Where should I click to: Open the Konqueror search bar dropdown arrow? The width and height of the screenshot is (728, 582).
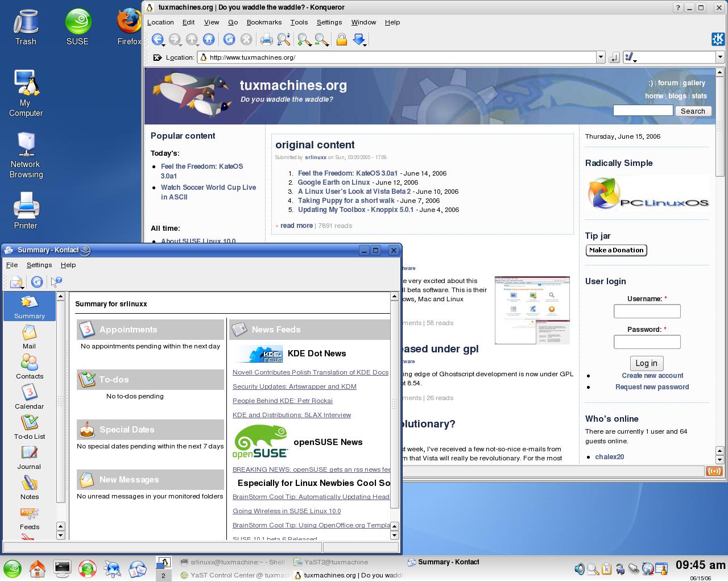point(719,57)
